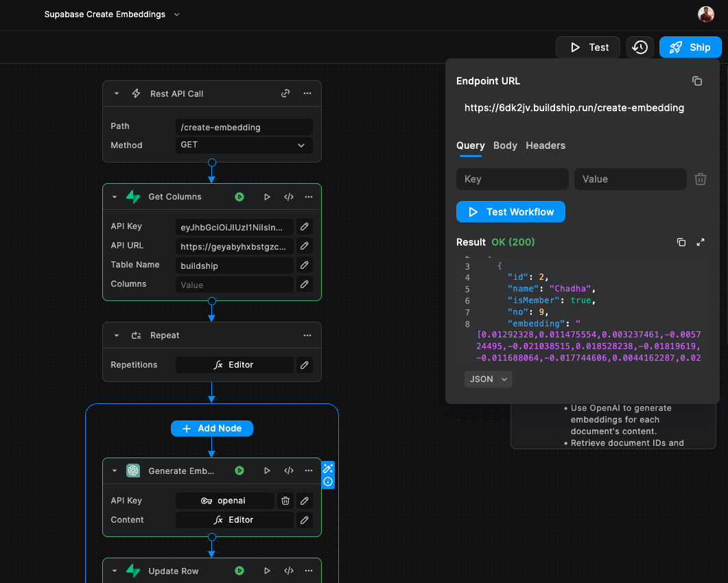Expand the Result panel fullscreen
Screen dimensions: 728x583
[x=701, y=242]
